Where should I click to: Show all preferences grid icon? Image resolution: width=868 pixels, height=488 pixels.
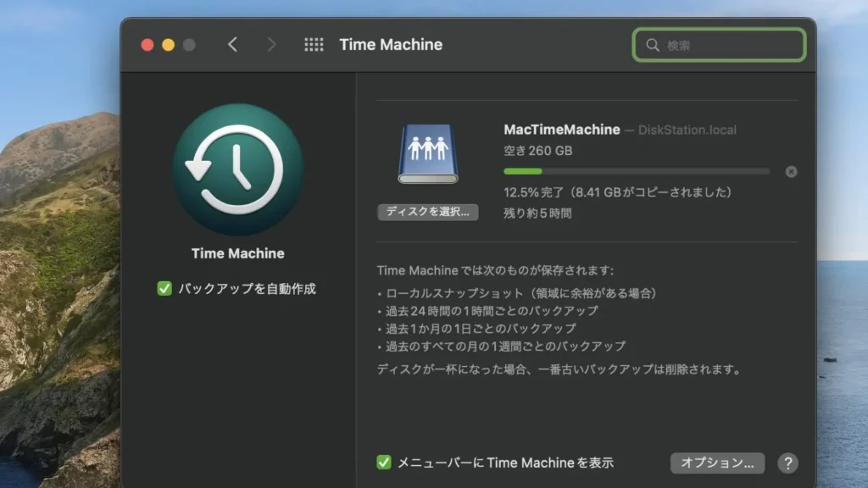(314, 45)
